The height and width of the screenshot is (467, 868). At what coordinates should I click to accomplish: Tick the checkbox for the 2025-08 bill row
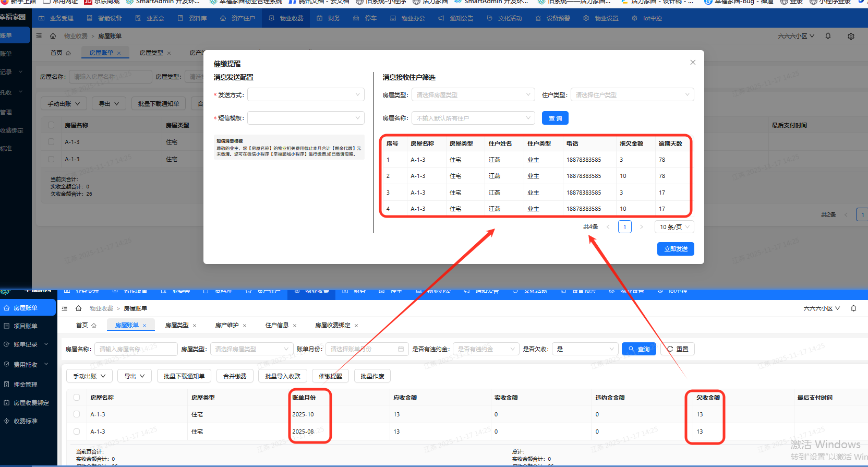(x=77, y=432)
